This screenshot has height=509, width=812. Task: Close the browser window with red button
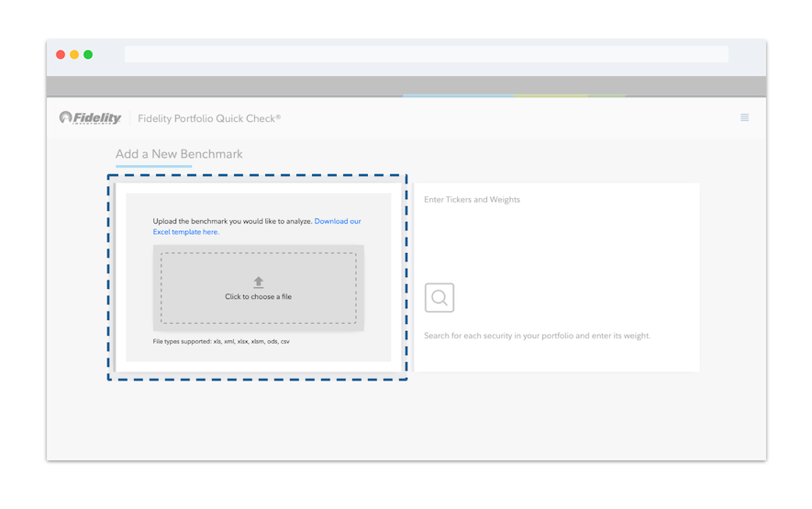pos(61,55)
